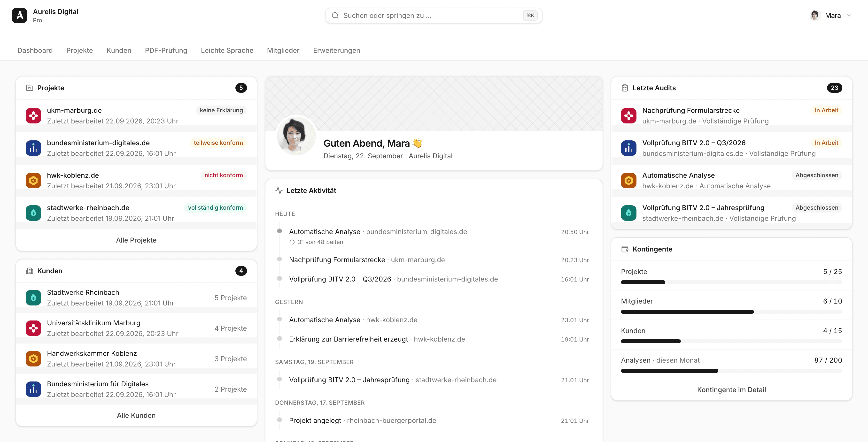The height and width of the screenshot is (442, 868).
Task: Click the Mitglieder quota progress bar
Action: pos(732,312)
